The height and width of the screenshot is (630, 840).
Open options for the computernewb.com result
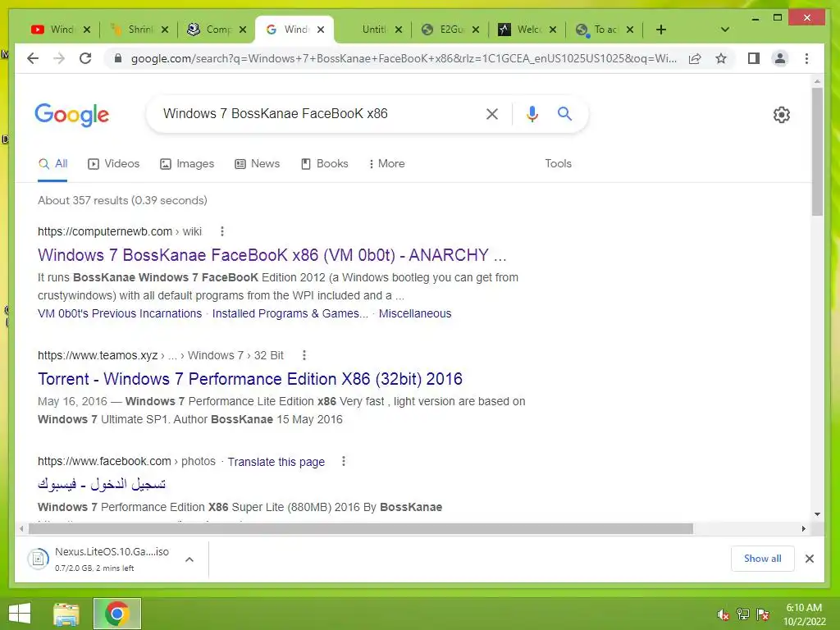coord(222,231)
